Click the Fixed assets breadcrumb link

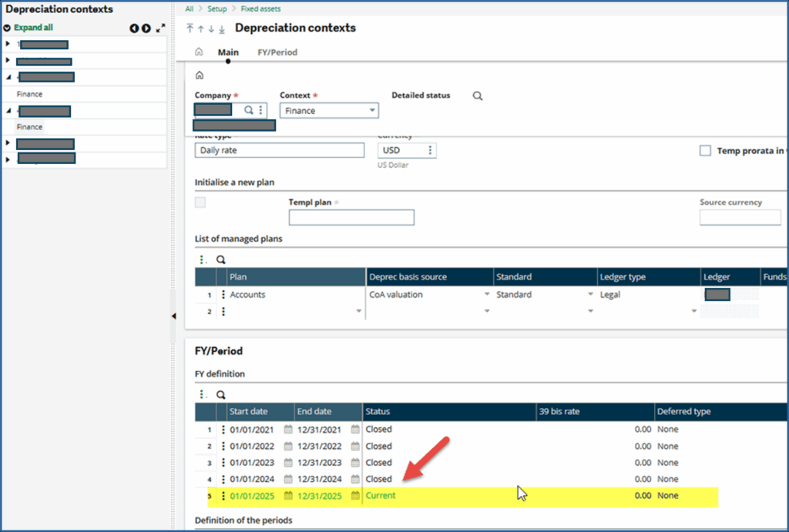click(260, 8)
